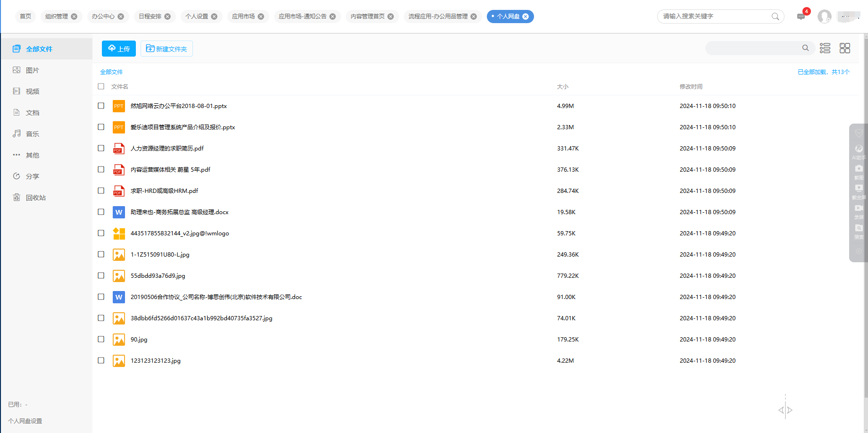This screenshot has height=433, width=868.
Task: Click the icon of 443517855832144_v2.jpg@!wmlogo
Action: coord(119,233)
